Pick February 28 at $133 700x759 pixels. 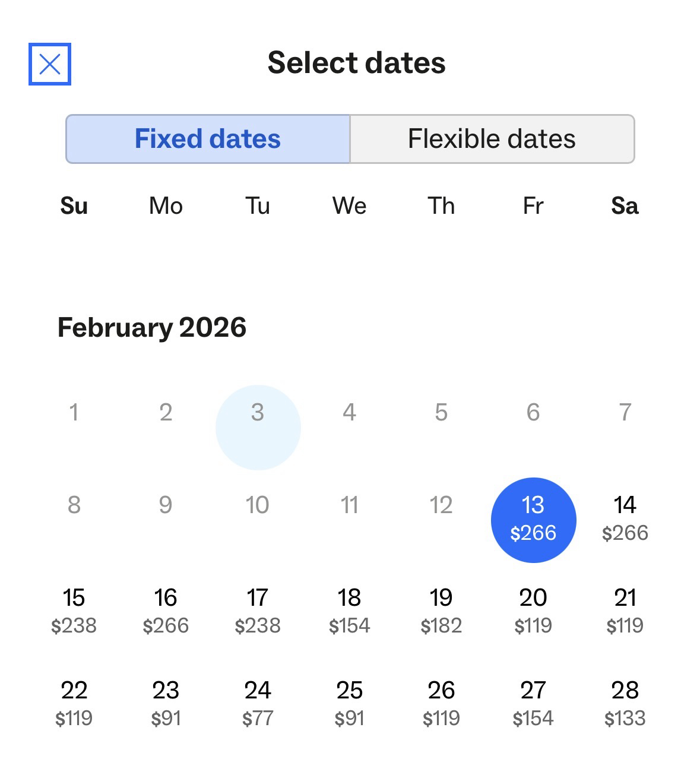(625, 704)
